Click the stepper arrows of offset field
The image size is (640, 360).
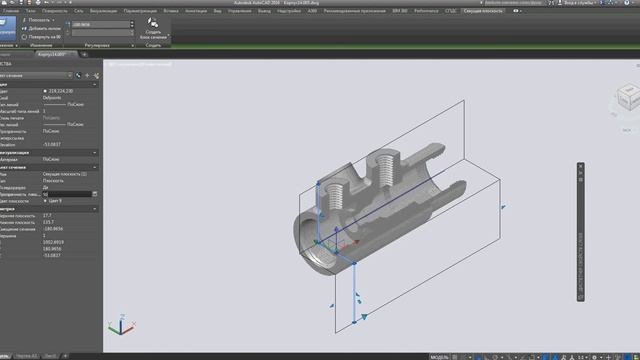coord(132,24)
